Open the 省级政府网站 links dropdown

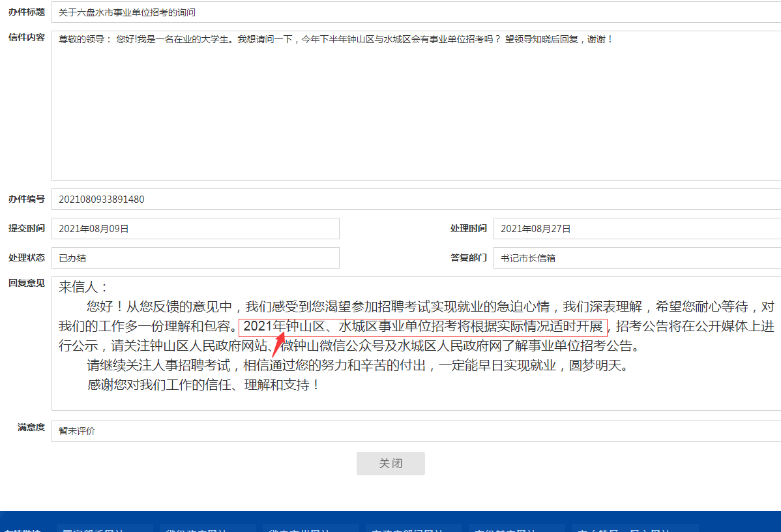click(x=207, y=529)
